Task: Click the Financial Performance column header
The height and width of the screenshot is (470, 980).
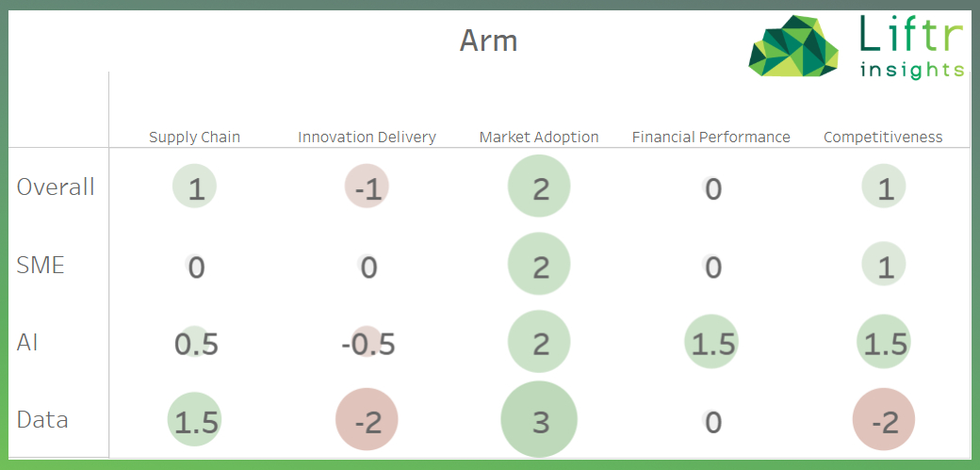Action: point(710,137)
